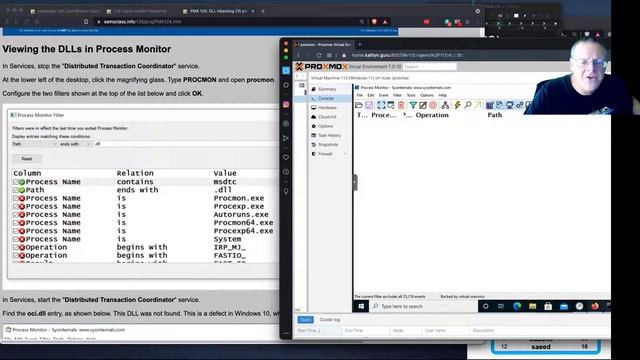Screen dimensions: 640x360
Task: Open the Process Tree icon
Action: pyautogui.click(x=445, y=105)
